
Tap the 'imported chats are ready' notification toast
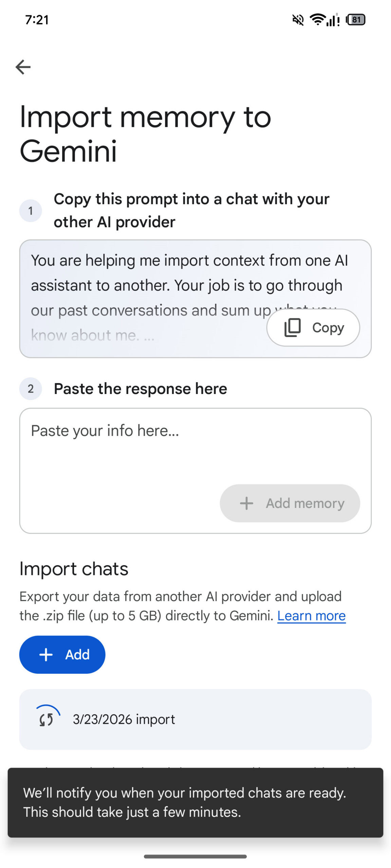pos(195,802)
